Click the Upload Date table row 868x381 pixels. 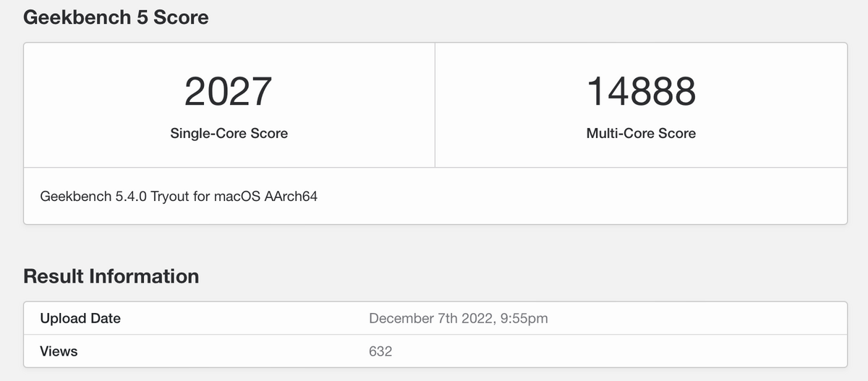[435, 318]
